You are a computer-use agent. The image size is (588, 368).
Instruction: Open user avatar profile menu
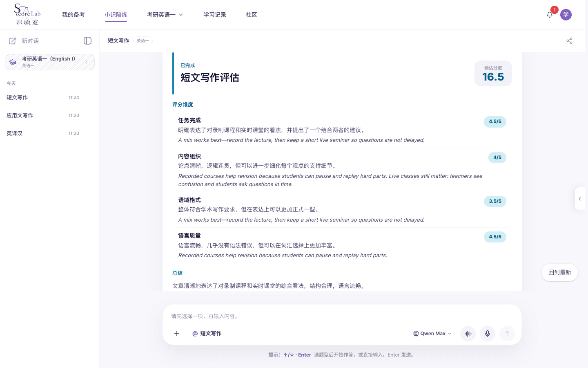(x=566, y=15)
